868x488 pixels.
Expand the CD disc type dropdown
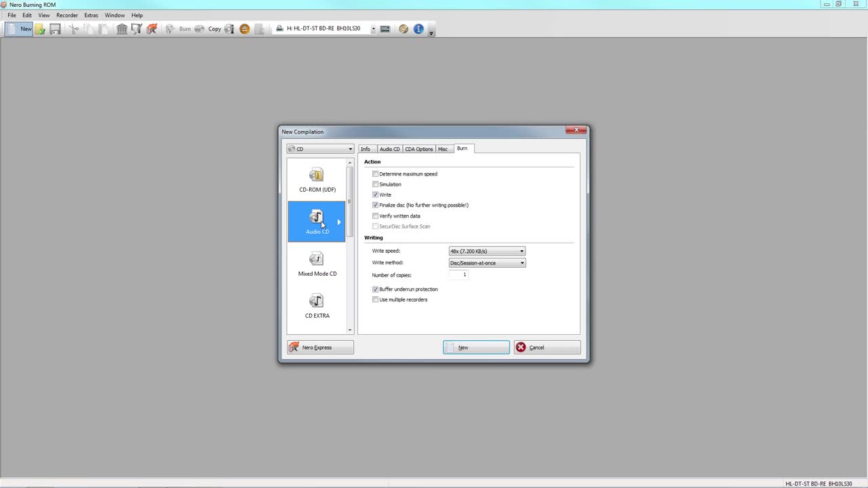(320, 149)
